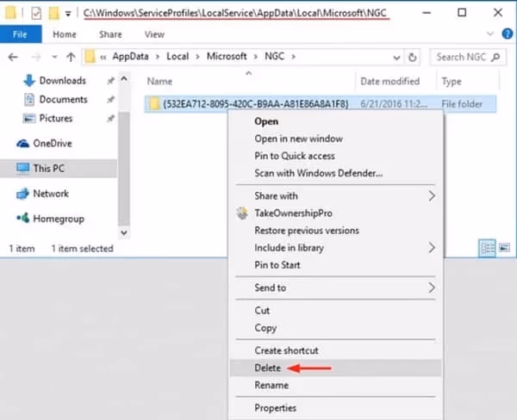Click the Microsoft breadcrumb segment

coord(227,56)
